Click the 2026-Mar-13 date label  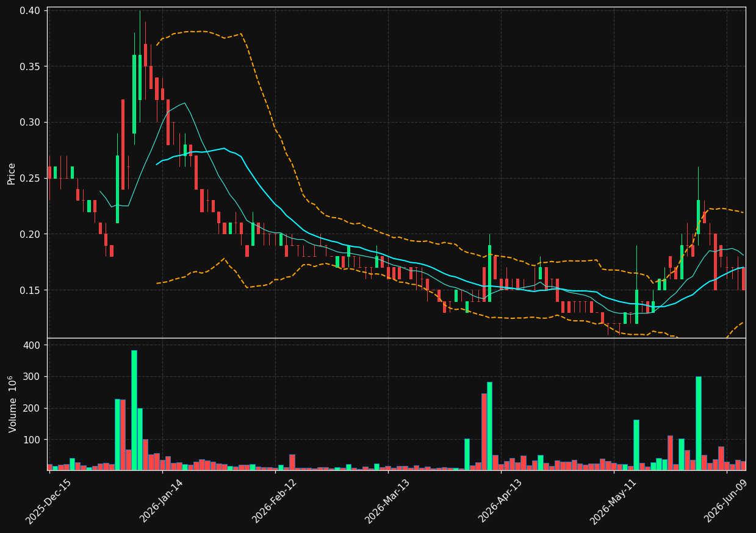click(x=387, y=501)
